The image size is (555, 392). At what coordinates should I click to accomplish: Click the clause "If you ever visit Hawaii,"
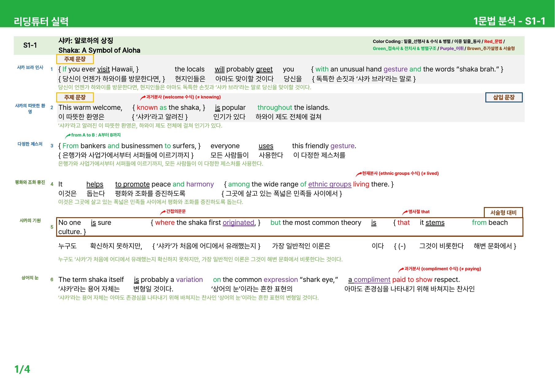(x=98, y=69)
